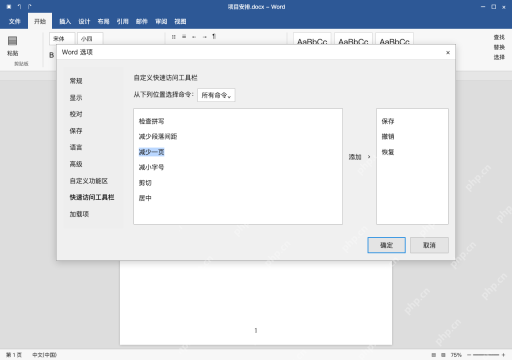Open the 小四 font size dropdown
This screenshot has width=512, height=360.
(x=90, y=39)
